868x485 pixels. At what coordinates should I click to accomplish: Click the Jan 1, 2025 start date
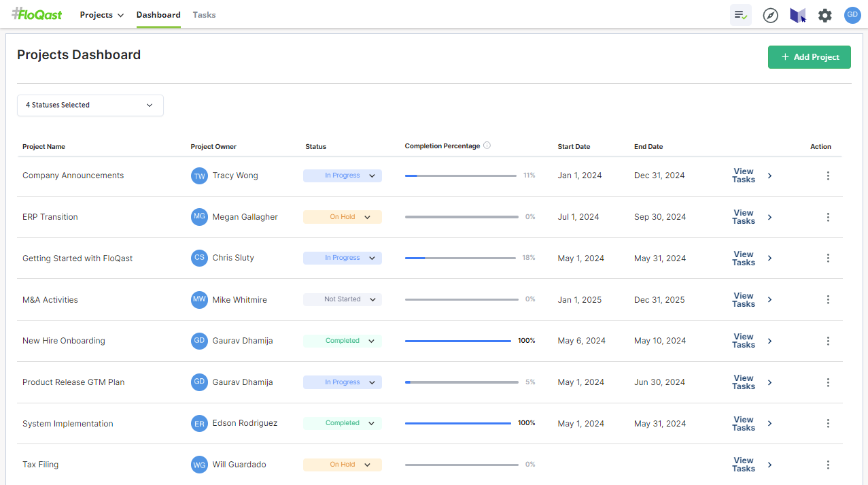pyautogui.click(x=580, y=300)
